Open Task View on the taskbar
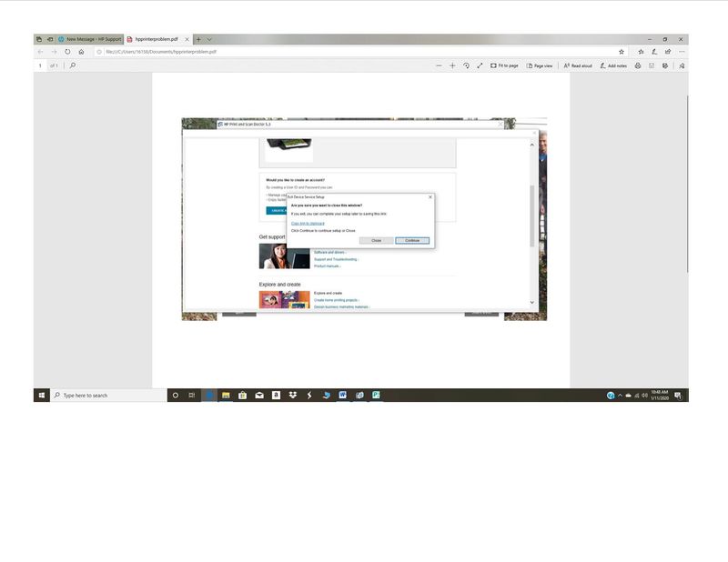Viewport: 728px width, 562px height. (x=192, y=396)
